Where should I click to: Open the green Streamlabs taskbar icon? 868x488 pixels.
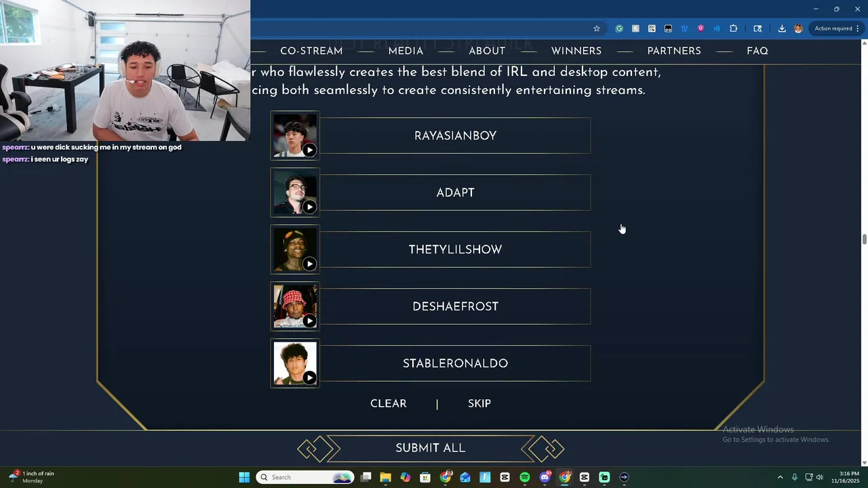click(x=604, y=477)
